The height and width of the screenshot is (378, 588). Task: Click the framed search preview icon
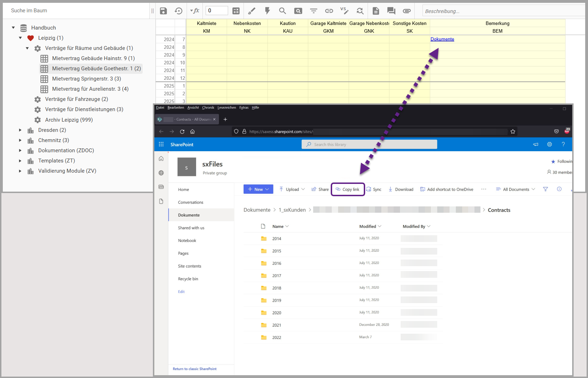click(x=298, y=11)
